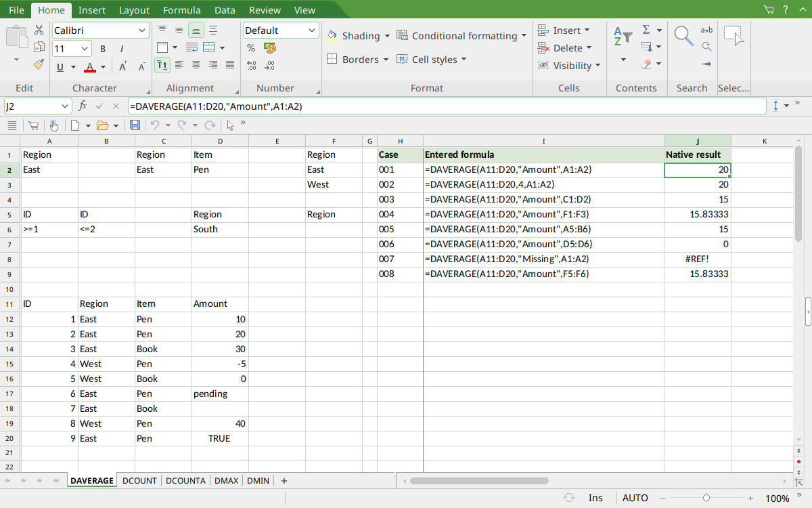Toggle Bold formatting

pyautogui.click(x=103, y=49)
